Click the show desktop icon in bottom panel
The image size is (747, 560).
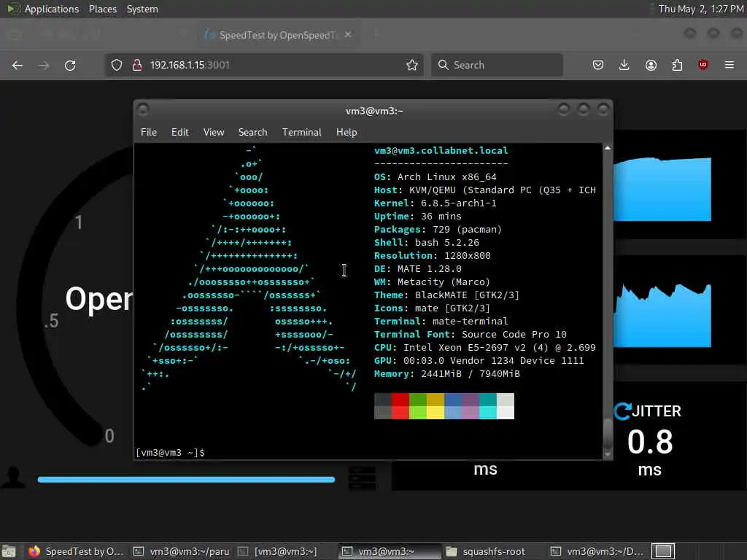(9, 551)
